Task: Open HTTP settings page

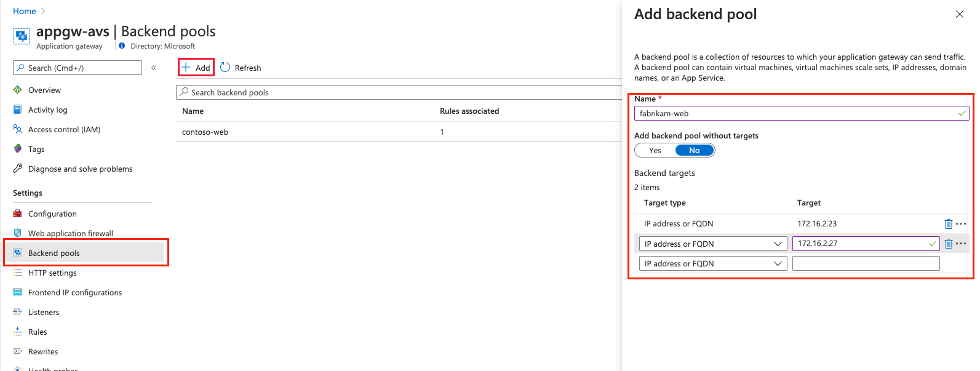Action: pos(52,273)
